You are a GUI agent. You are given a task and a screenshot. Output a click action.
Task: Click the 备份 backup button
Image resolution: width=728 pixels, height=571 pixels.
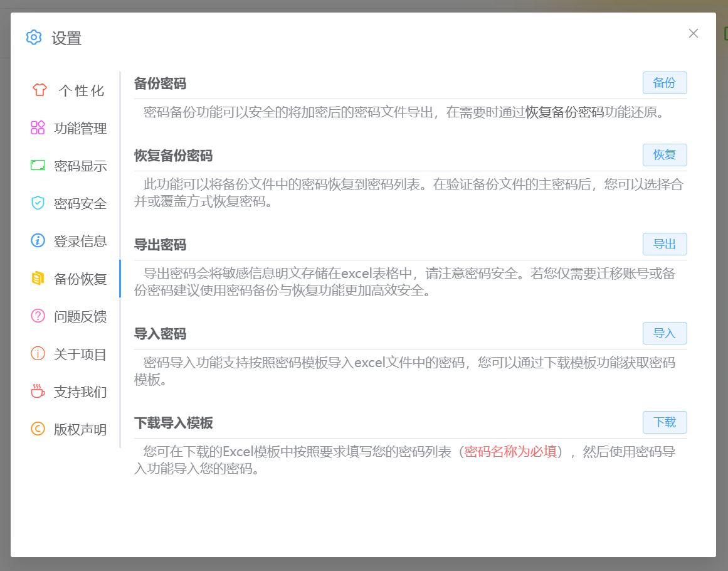(x=665, y=82)
